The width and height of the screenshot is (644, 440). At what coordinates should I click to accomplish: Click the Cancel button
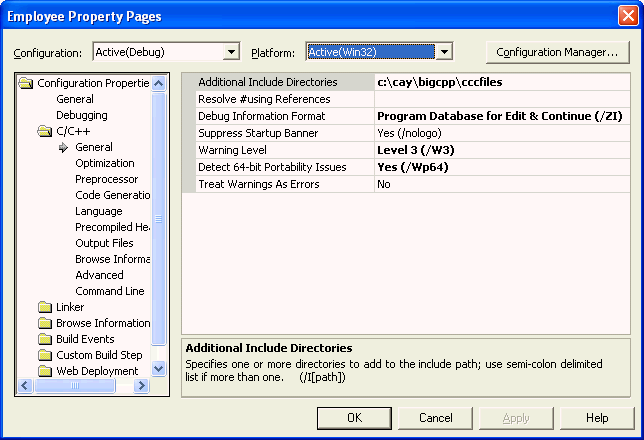click(436, 418)
